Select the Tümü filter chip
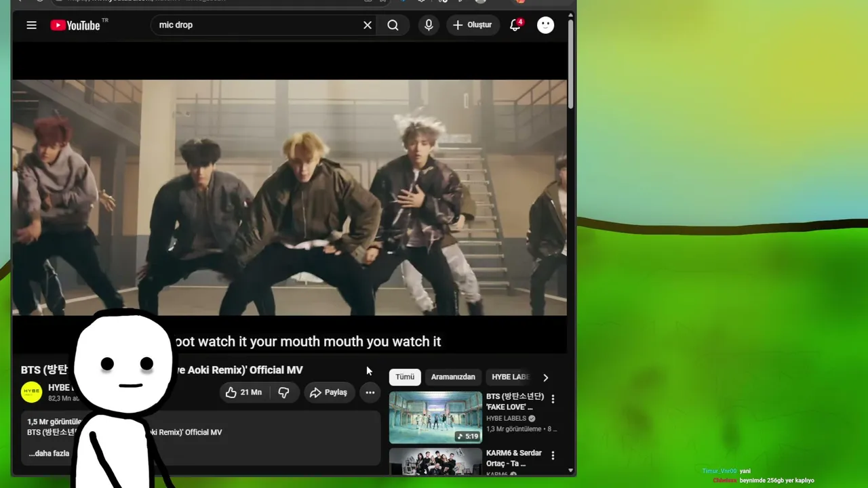Image resolution: width=868 pixels, height=488 pixels. coord(405,377)
